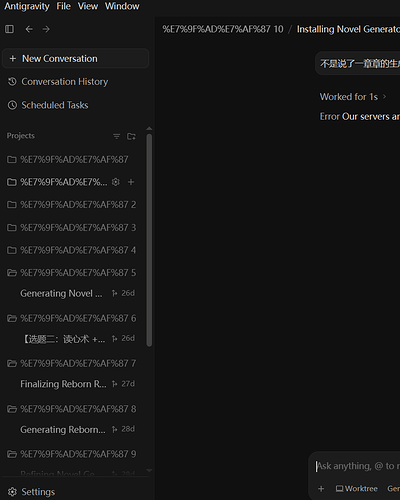Expand the Worked for 1s details
This screenshot has height=500, width=400.
pyautogui.click(x=353, y=97)
